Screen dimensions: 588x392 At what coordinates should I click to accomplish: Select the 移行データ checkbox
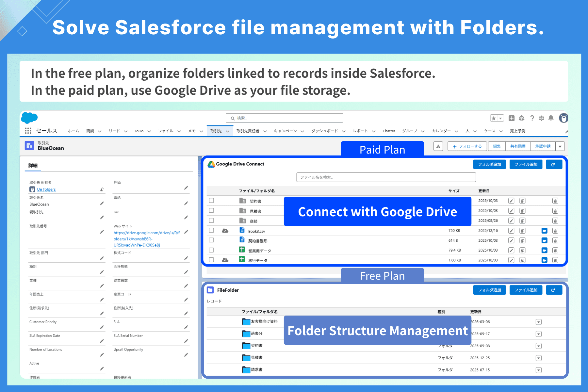[211, 260]
